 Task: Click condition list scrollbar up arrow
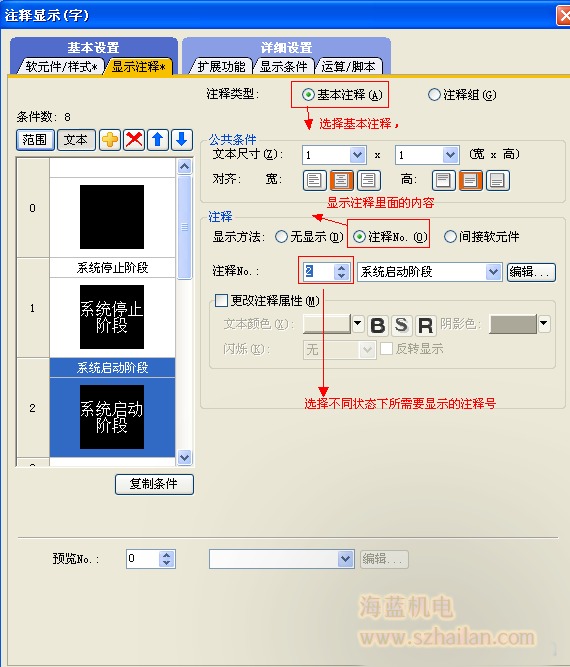(x=184, y=166)
